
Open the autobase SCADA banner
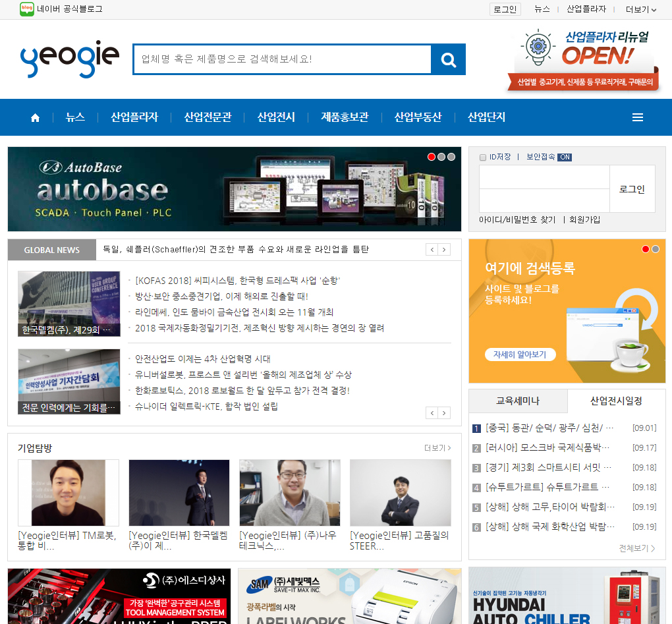235,189
